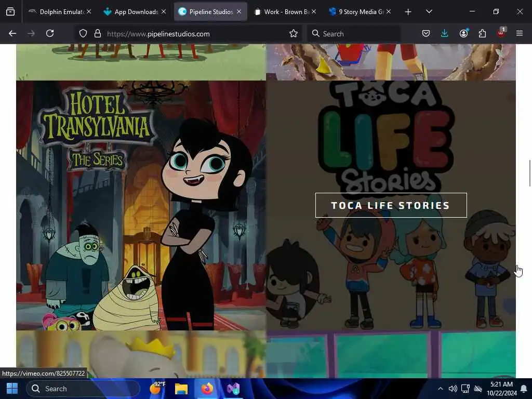Show hidden system tray icons
This screenshot has height=399, width=532.
click(x=440, y=389)
